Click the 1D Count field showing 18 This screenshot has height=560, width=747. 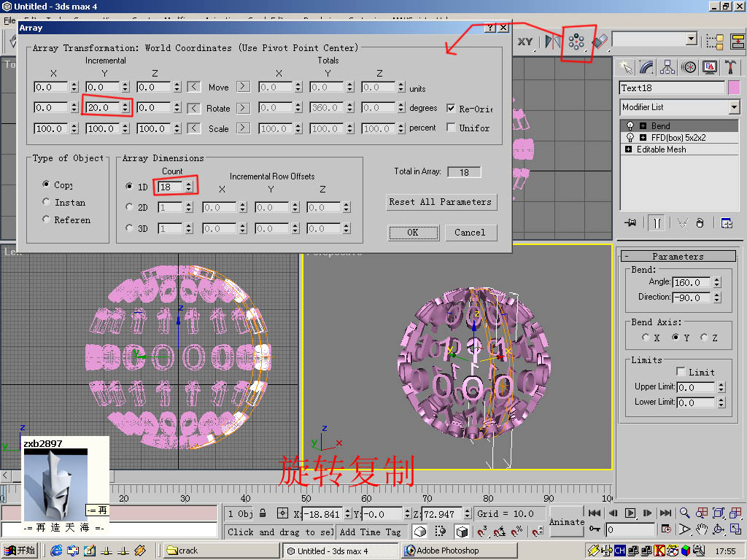171,187
